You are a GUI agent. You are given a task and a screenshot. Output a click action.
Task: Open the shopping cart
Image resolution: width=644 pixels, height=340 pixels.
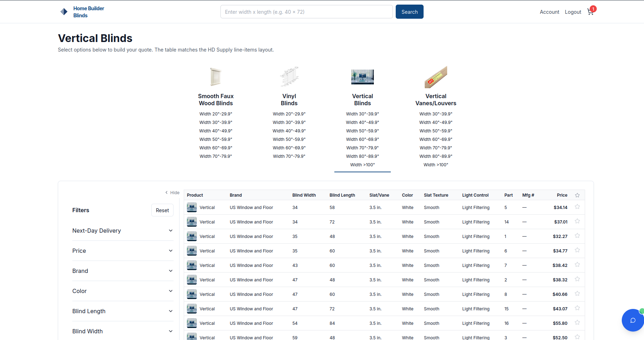[590, 12]
